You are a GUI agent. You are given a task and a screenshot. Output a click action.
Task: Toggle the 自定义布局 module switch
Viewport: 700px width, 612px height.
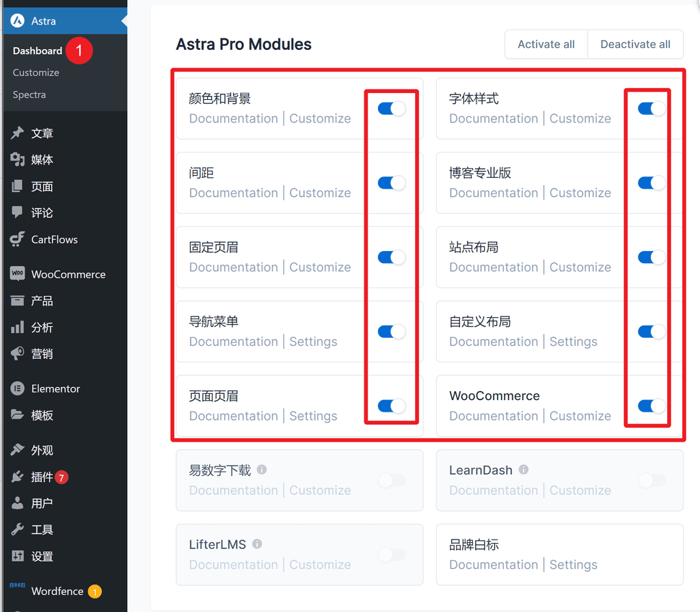(651, 332)
